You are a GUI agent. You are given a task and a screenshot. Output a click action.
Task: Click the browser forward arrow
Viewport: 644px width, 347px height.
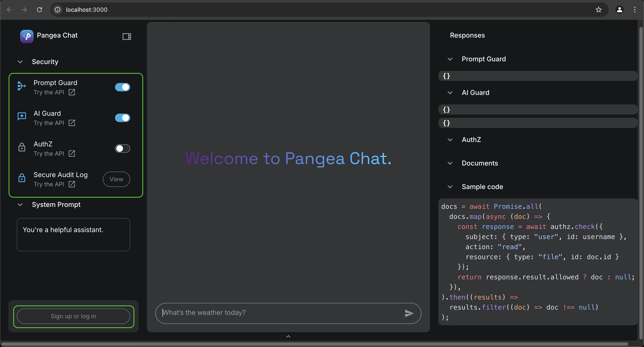pyautogui.click(x=24, y=10)
